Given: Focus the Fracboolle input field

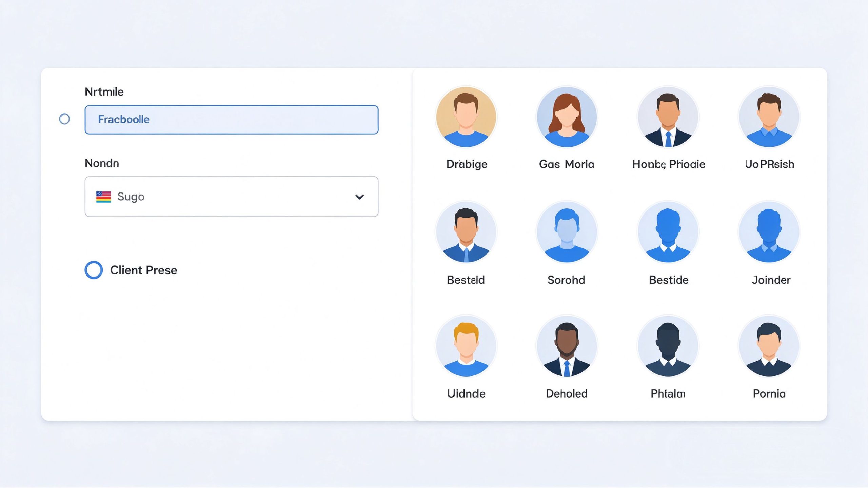Looking at the screenshot, I should 232,120.
